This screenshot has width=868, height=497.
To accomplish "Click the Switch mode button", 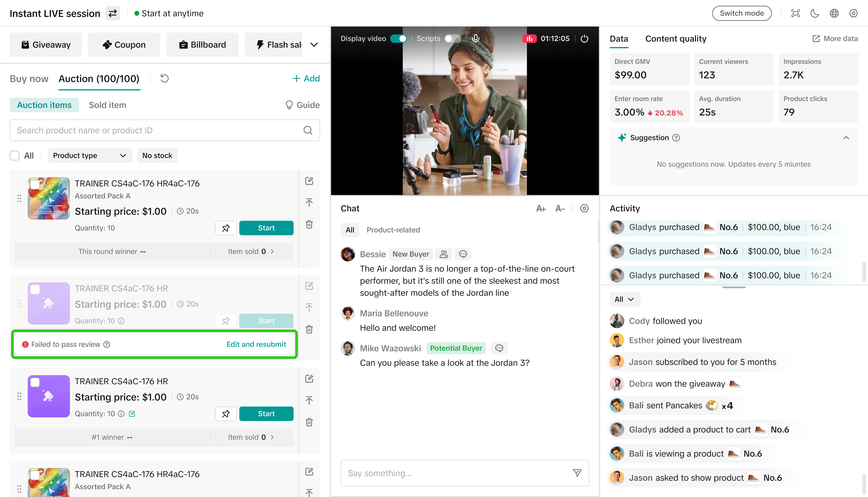I will (x=742, y=13).
